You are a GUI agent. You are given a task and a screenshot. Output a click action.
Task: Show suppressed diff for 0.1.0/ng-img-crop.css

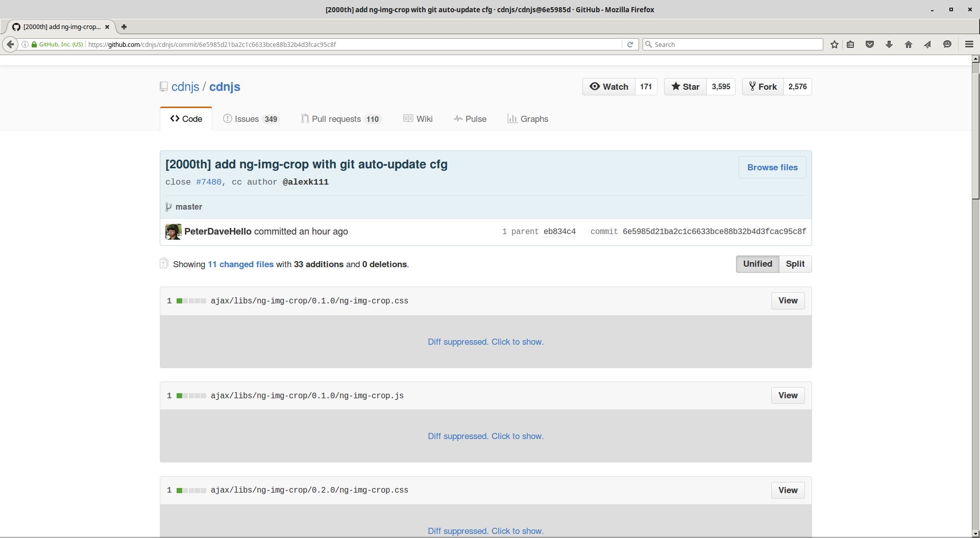coord(485,342)
